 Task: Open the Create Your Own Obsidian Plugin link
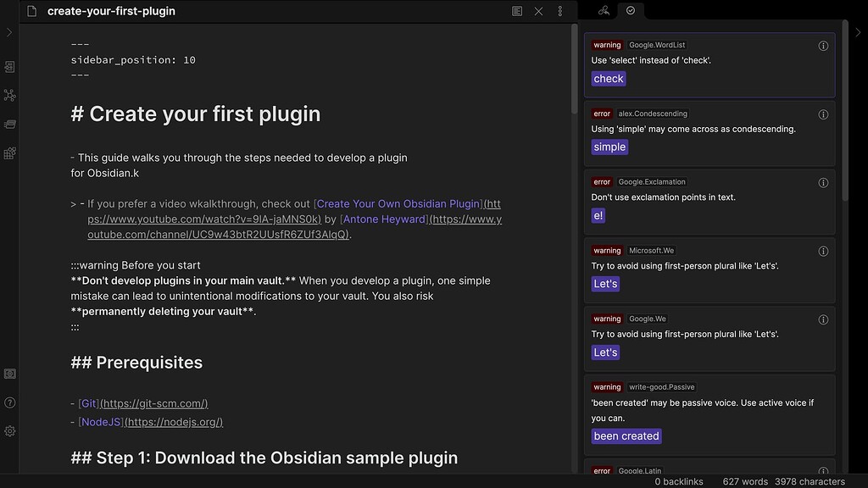398,203
